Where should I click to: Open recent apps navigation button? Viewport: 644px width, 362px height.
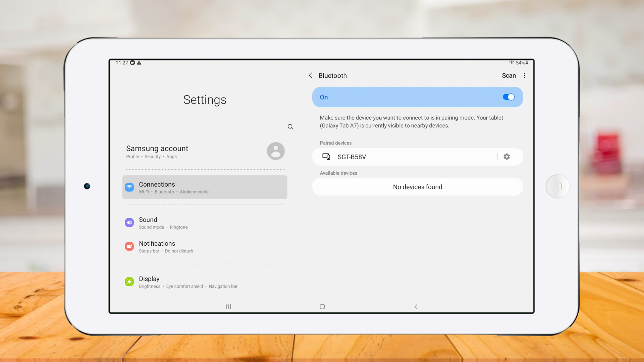pyautogui.click(x=229, y=307)
